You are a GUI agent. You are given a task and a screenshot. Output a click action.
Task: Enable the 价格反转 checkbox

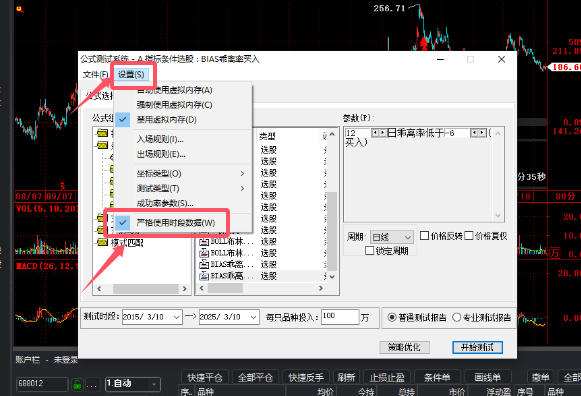(425, 236)
